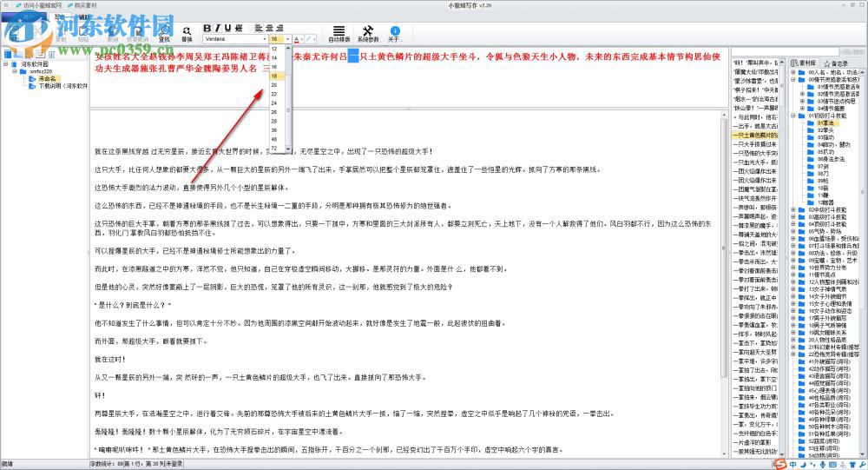Switch to the 素材库 tab
The height and width of the screenshot is (470, 868).
[804, 63]
